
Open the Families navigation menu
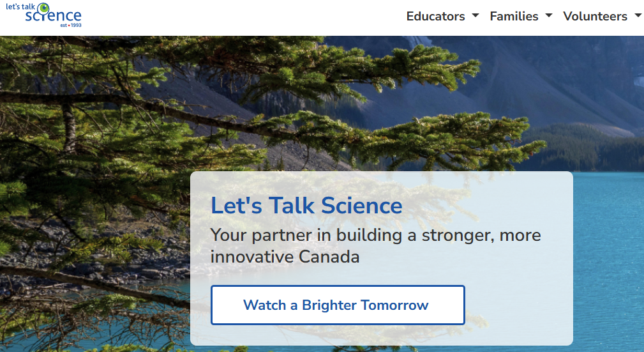coord(514,17)
